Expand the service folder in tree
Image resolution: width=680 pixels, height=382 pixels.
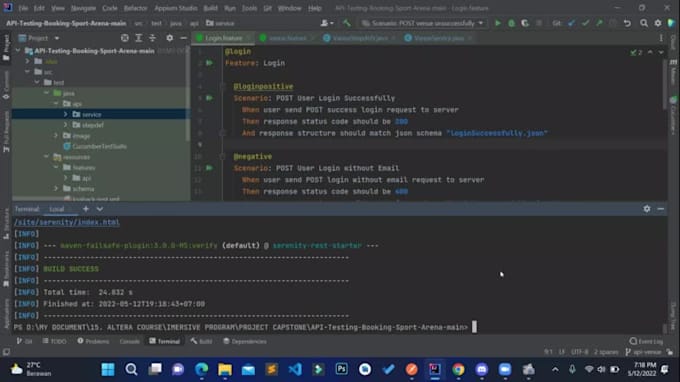pyautogui.click(x=65, y=114)
